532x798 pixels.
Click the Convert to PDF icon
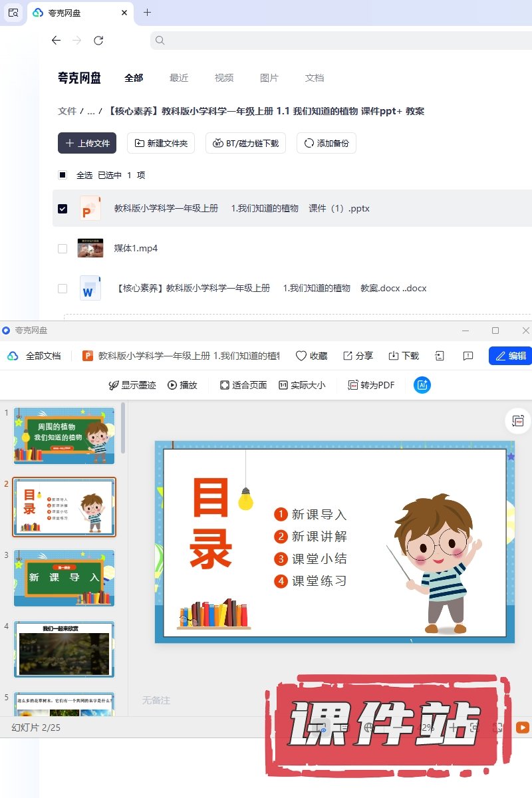(x=354, y=385)
